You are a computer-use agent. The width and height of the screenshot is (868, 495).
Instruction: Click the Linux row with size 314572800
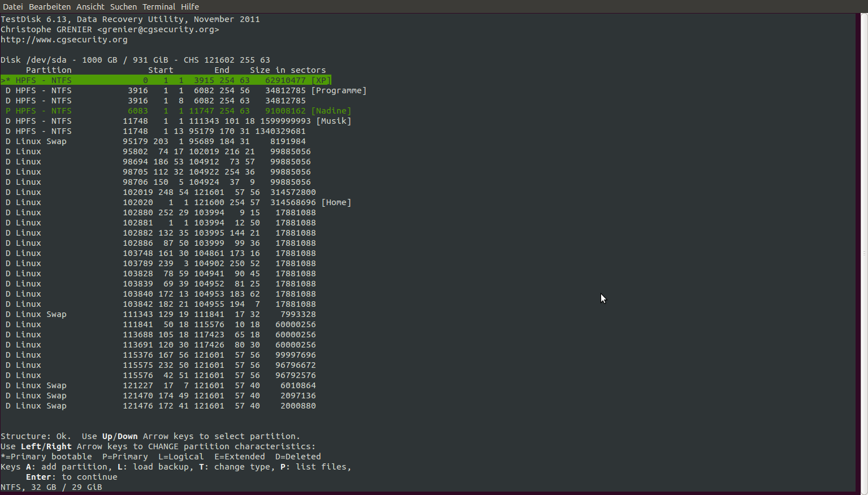[161, 192]
